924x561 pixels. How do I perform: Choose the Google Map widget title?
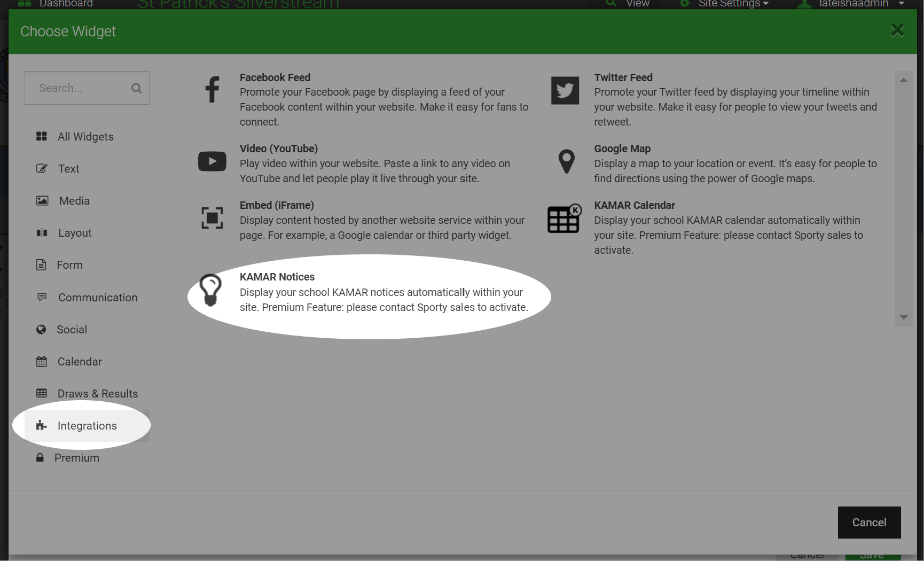coord(622,149)
